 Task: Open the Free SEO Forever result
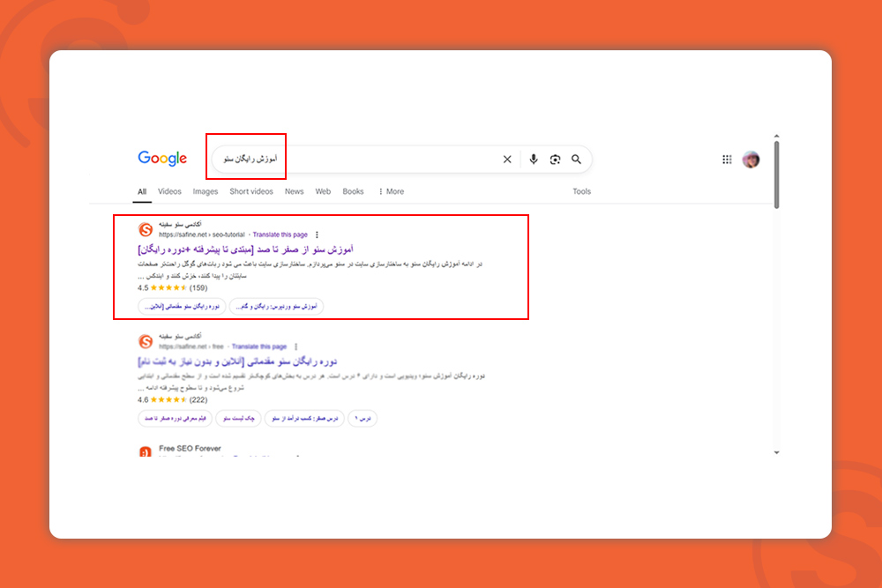point(190,449)
